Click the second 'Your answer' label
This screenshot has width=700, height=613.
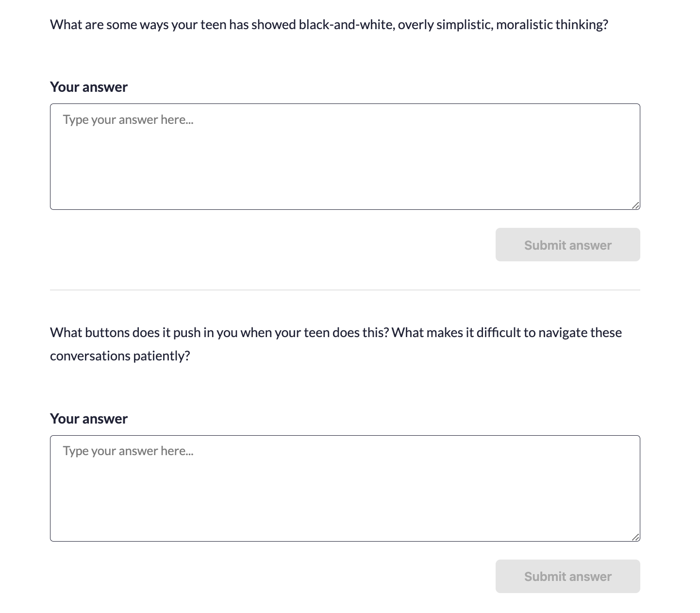pos(89,419)
